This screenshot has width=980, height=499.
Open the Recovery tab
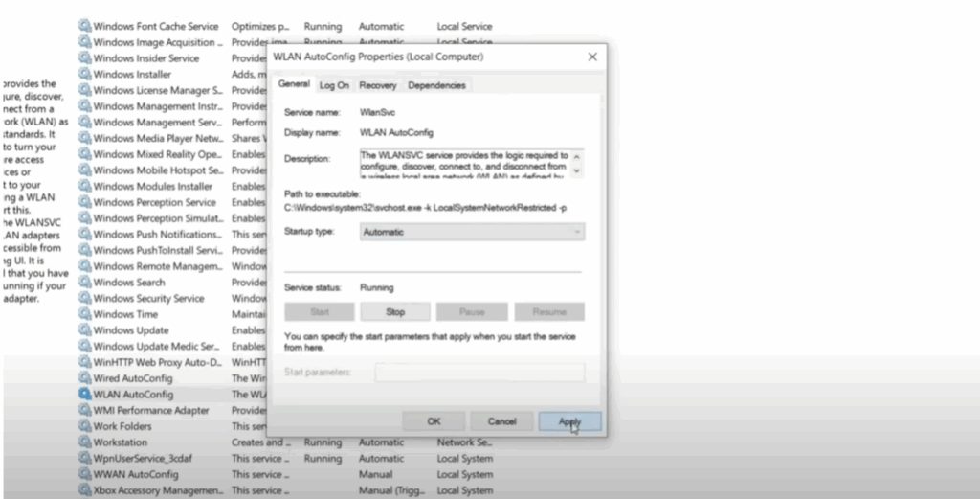pos(377,85)
